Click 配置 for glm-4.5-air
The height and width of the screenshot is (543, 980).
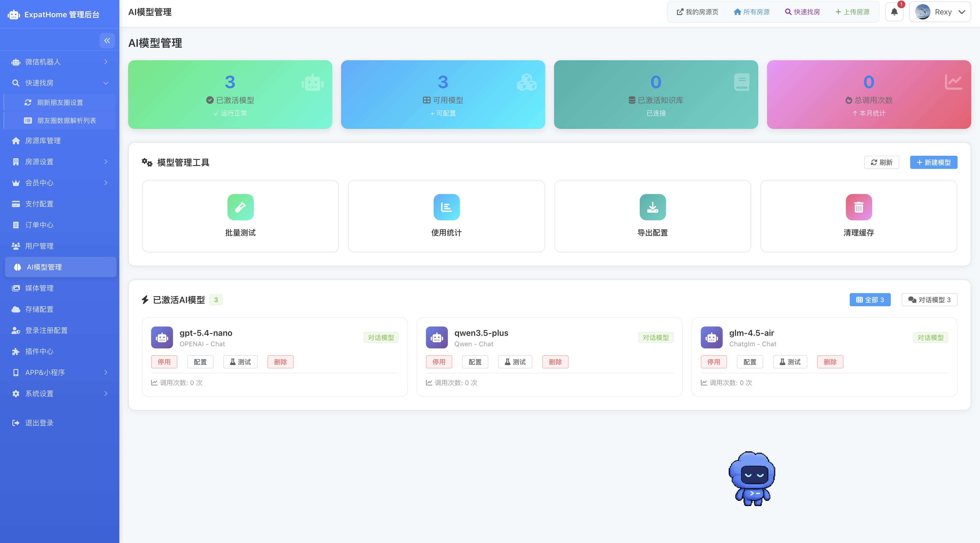tap(750, 362)
